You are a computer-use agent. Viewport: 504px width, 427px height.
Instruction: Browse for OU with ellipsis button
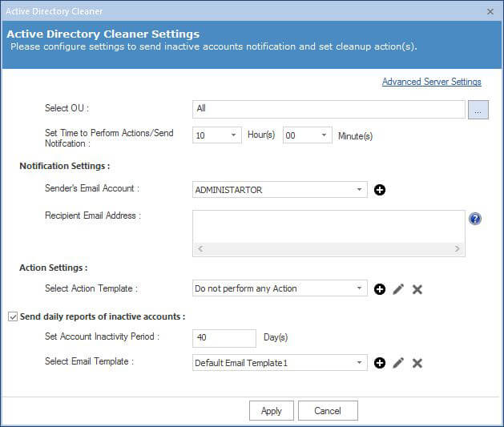click(x=478, y=110)
